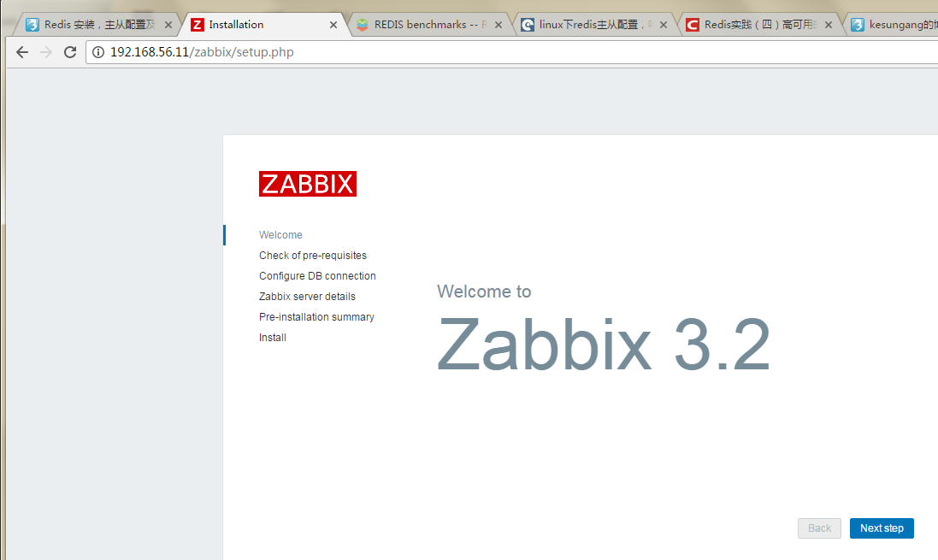The image size is (938, 560).
Task: Select the Welcome step in sidebar
Action: pyautogui.click(x=280, y=235)
